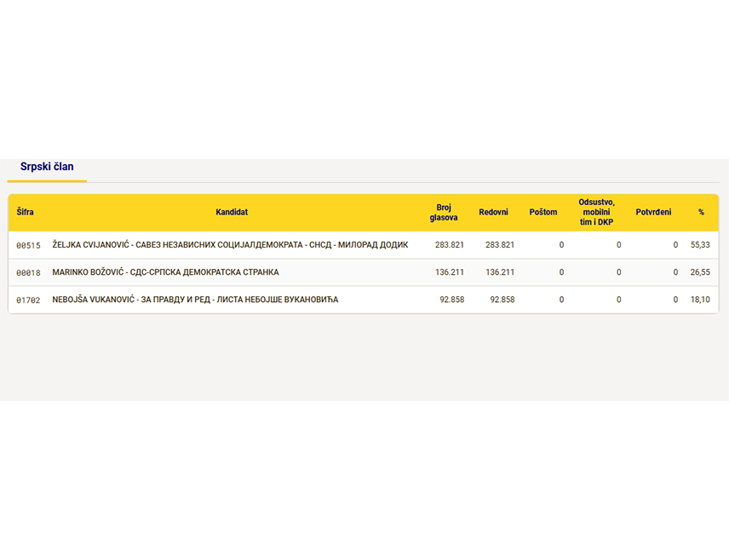Click the Redovni column header

pos(493,213)
